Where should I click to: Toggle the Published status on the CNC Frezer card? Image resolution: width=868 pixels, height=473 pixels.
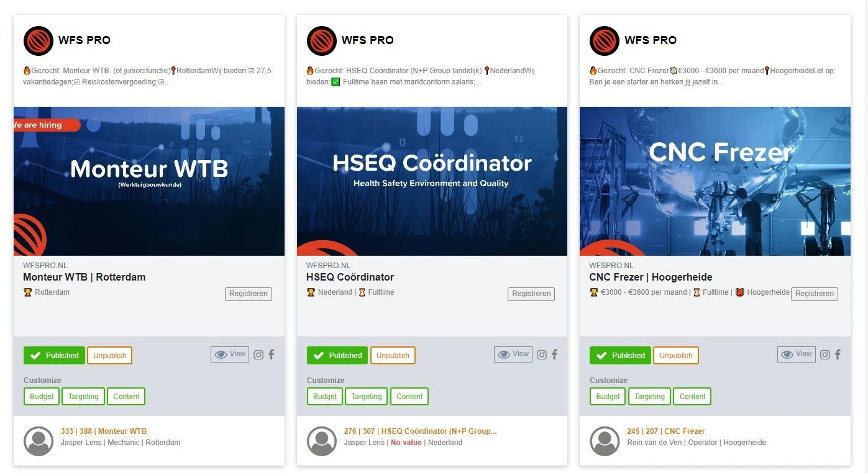coord(620,356)
